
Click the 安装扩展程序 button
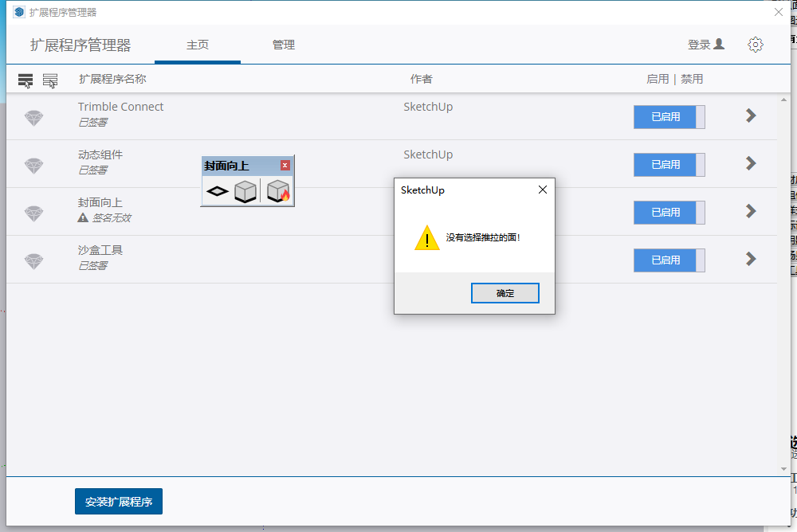(119, 502)
